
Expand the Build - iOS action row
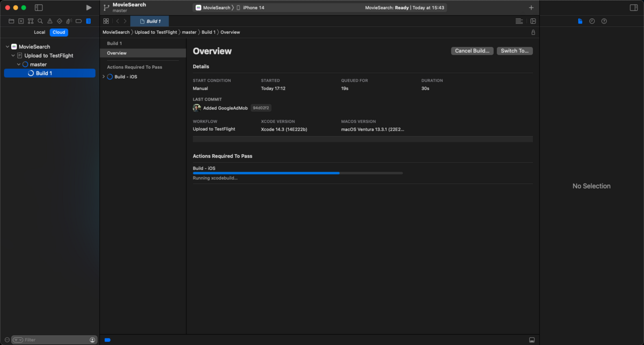pyautogui.click(x=104, y=77)
